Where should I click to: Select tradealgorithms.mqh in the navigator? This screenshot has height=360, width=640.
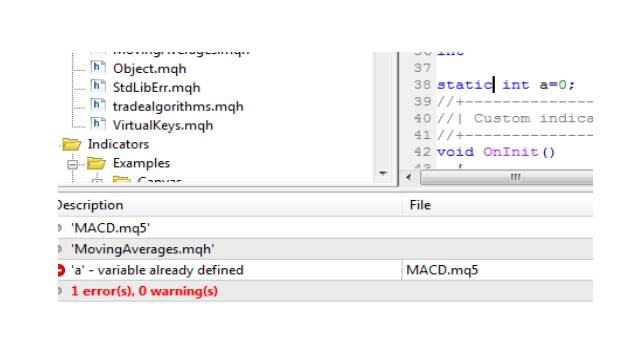pyautogui.click(x=178, y=107)
